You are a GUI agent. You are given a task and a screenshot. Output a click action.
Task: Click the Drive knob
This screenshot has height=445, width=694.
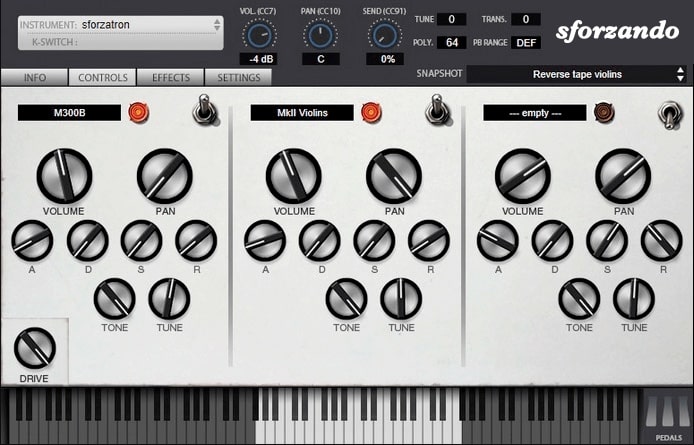tap(34, 348)
